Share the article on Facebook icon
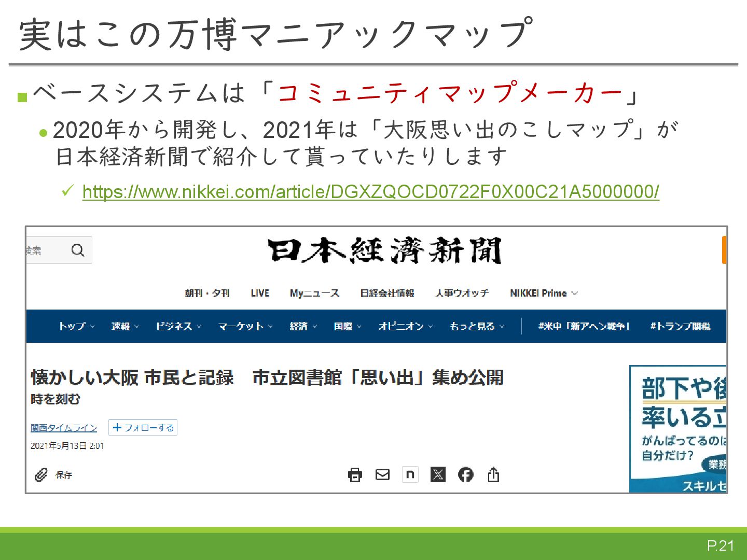Screen dimensions: 747x560 coord(466,474)
